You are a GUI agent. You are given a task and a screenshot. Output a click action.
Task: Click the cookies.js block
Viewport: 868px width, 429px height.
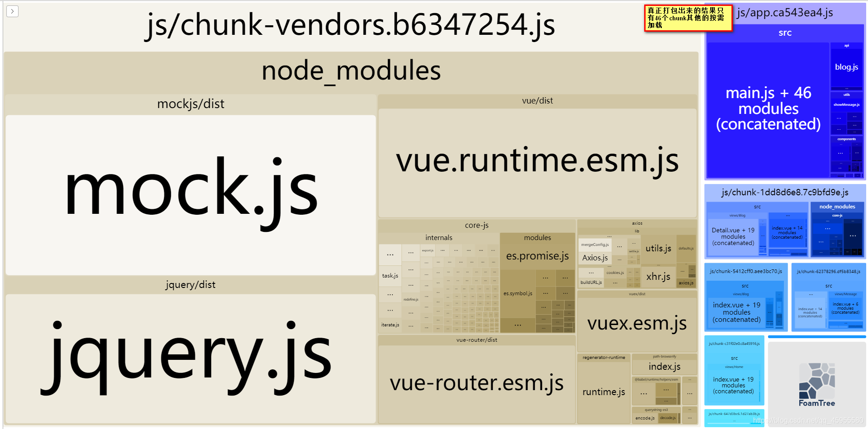pyautogui.click(x=615, y=273)
